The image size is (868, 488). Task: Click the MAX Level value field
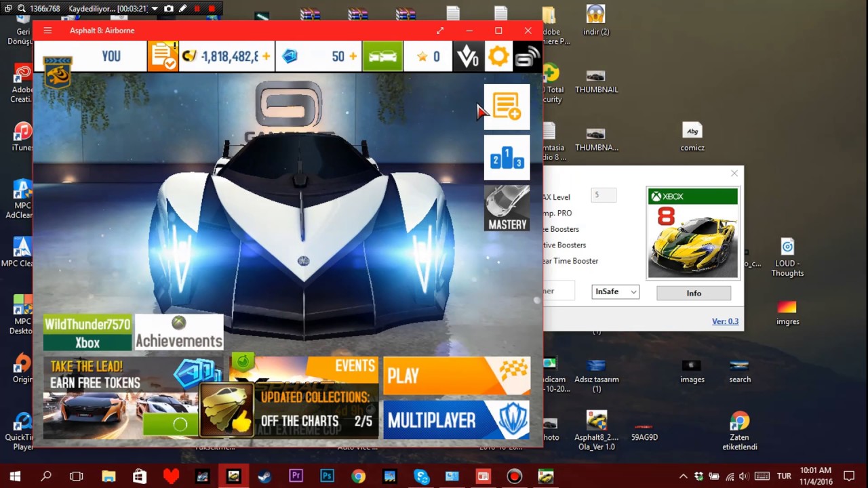point(604,195)
